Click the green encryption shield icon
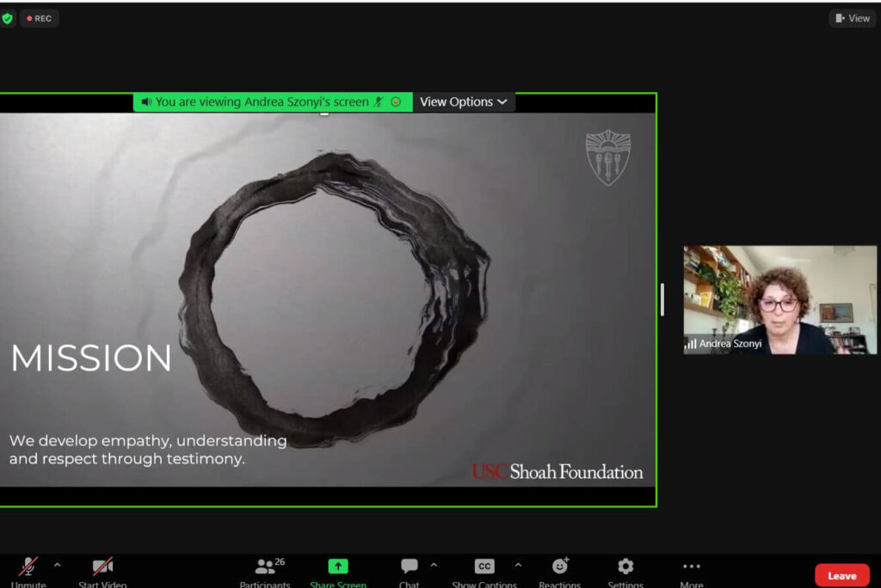The image size is (881, 588). (x=8, y=18)
